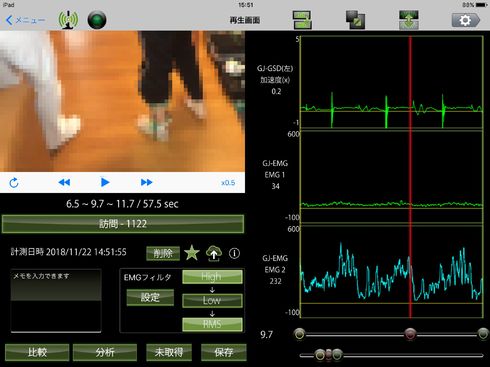This screenshot has height=367, width=490.
Task: Restart playback with the circular reload icon
Action: click(14, 183)
